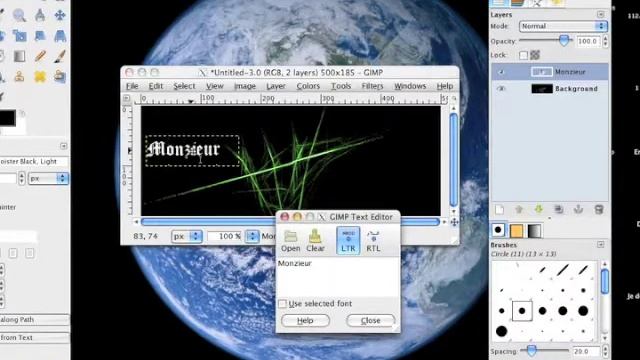The image size is (640, 360).
Task: Select the Shear tool
Action: coord(40,36)
